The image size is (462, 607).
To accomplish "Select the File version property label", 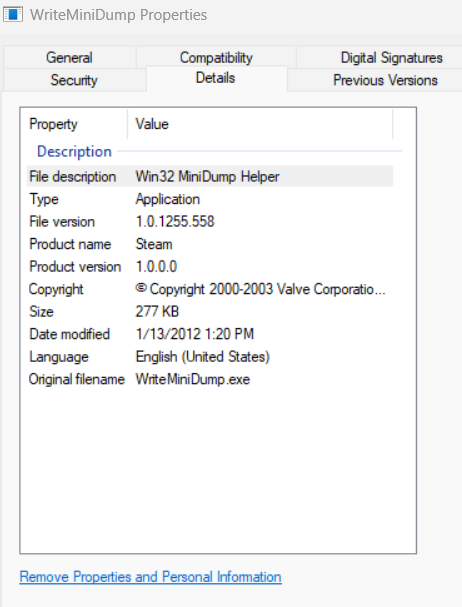I will pyautogui.click(x=62, y=221).
